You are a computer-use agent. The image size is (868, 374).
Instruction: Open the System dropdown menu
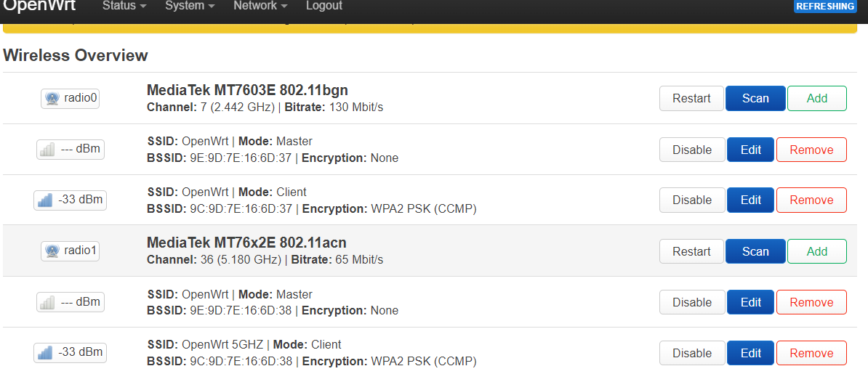tap(190, 6)
